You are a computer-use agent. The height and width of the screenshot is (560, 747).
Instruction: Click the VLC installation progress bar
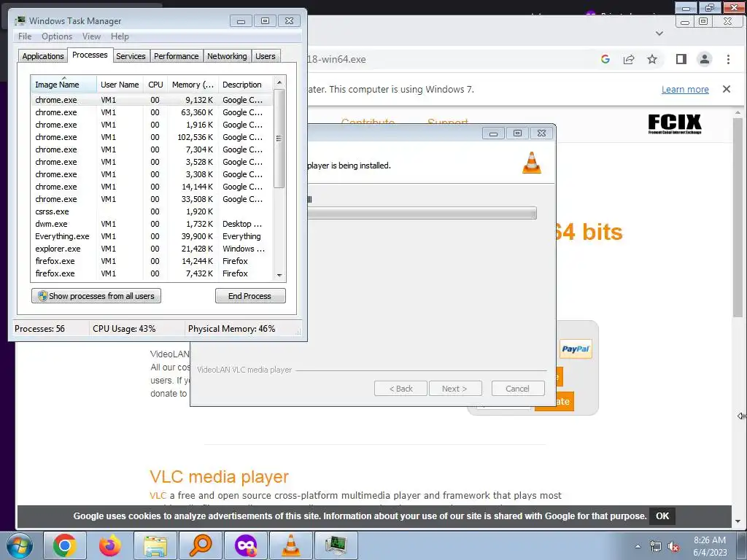tap(422, 213)
